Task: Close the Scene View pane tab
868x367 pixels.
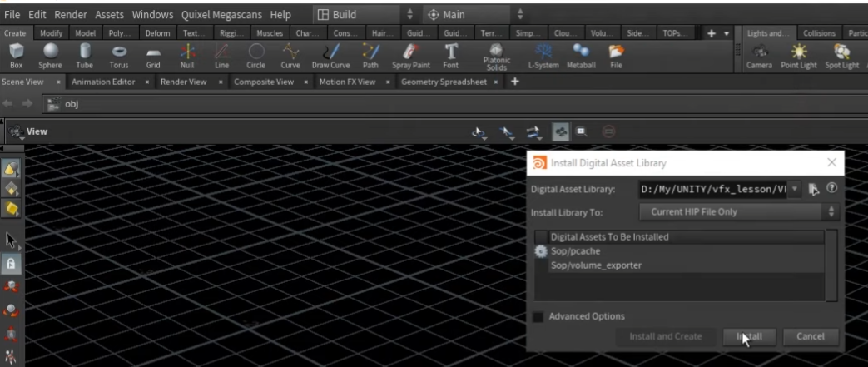Action: (57, 82)
